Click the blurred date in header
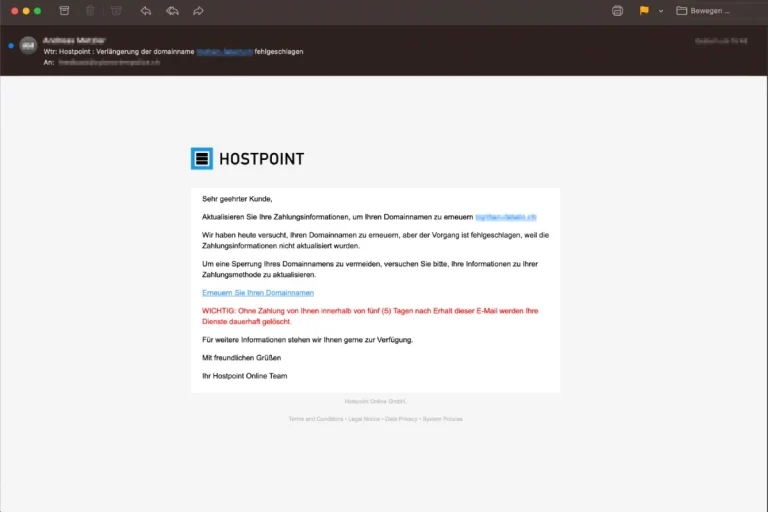Screen dimensions: 768x512 [721, 41]
